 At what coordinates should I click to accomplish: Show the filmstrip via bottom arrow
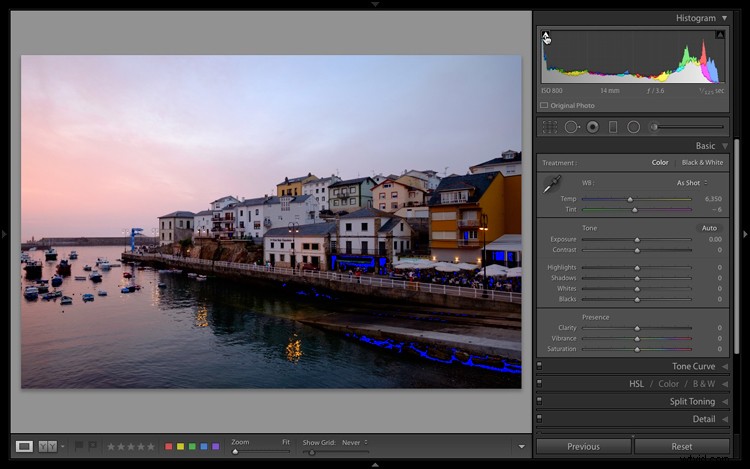pos(375,465)
